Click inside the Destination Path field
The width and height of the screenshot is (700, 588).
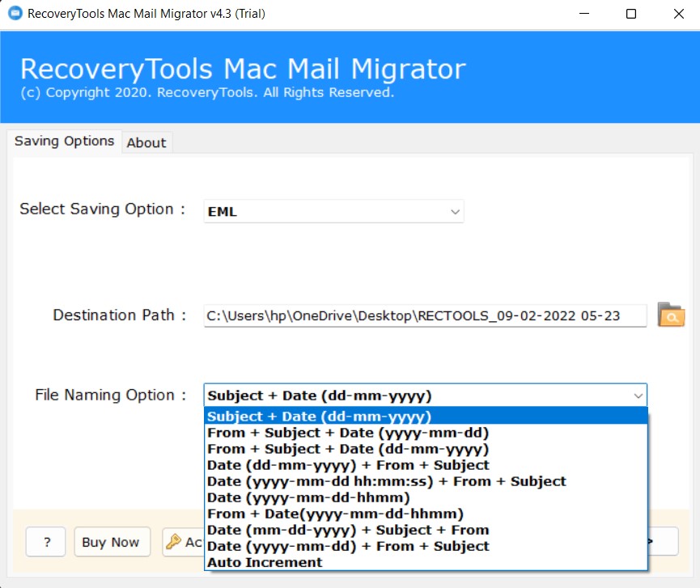click(x=425, y=316)
